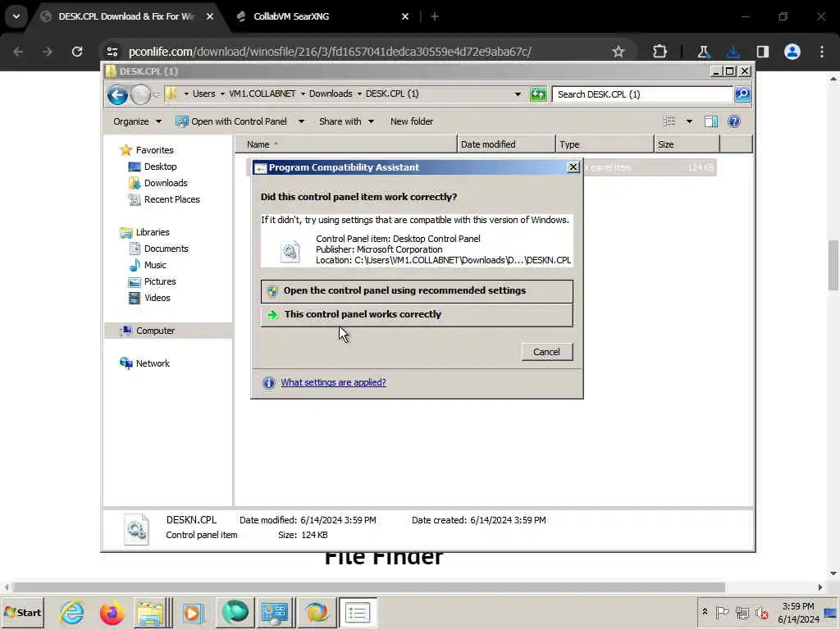Click the green refresh button beside address bar
The image size is (840, 630).
pos(538,94)
